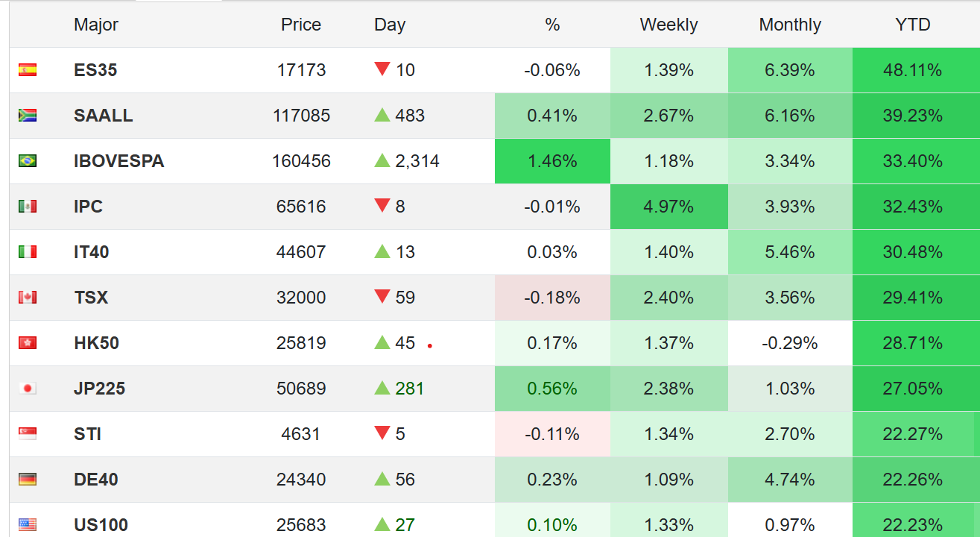The width and height of the screenshot is (980, 537).
Task: Click the Canada flag icon beside TSX
Action: coord(28,298)
